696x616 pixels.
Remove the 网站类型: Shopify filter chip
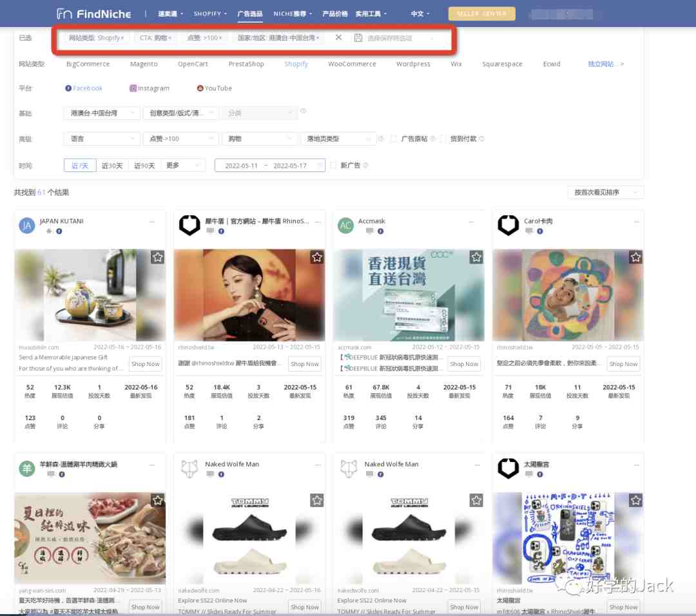tap(122, 38)
